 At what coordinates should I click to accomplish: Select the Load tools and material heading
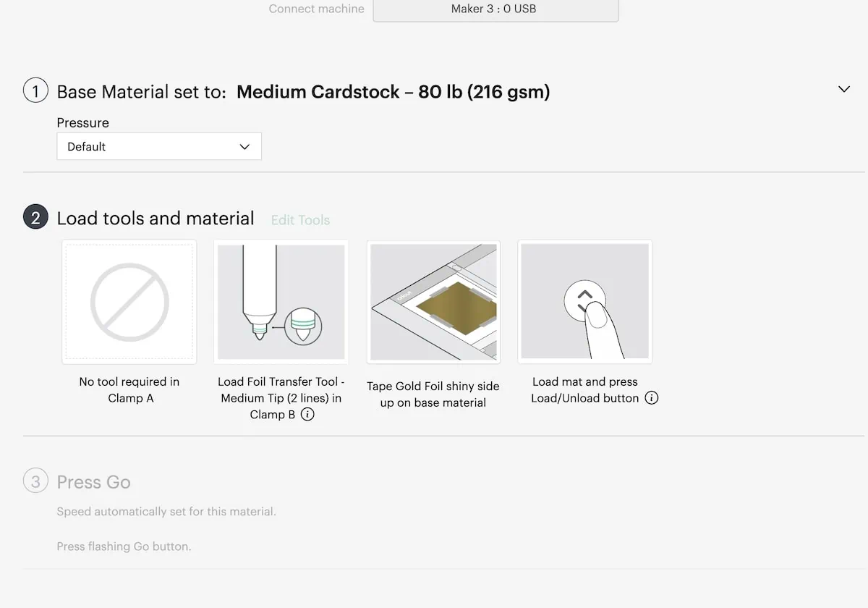(156, 219)
